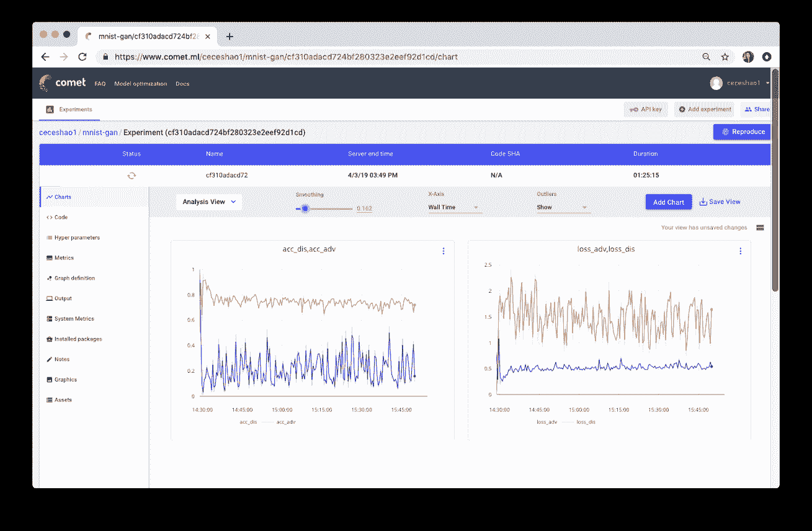Screen dimensions: 812x531
Task: Click the lock icon in address bar
Action: [x=105, y=56]
